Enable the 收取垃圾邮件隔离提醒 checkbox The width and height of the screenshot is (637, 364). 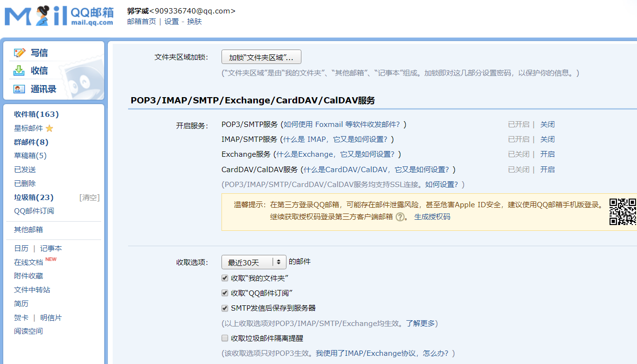225,338
